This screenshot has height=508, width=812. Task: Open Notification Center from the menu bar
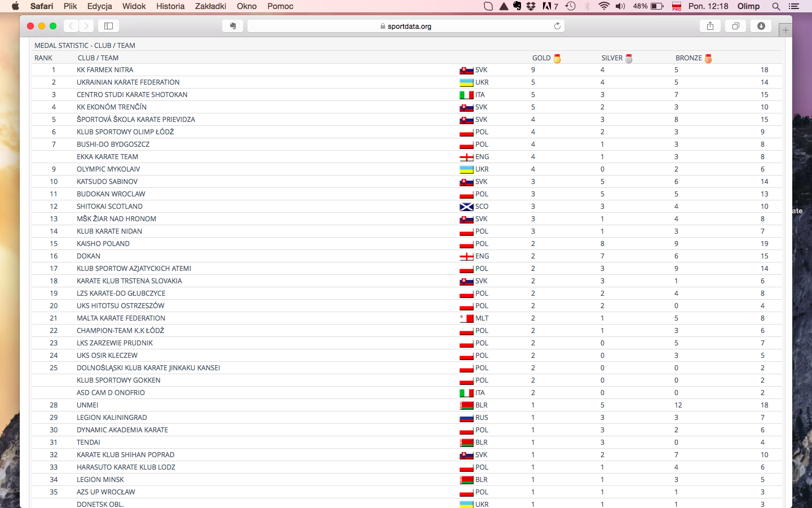pyautogui.click(x=794, y=6)
